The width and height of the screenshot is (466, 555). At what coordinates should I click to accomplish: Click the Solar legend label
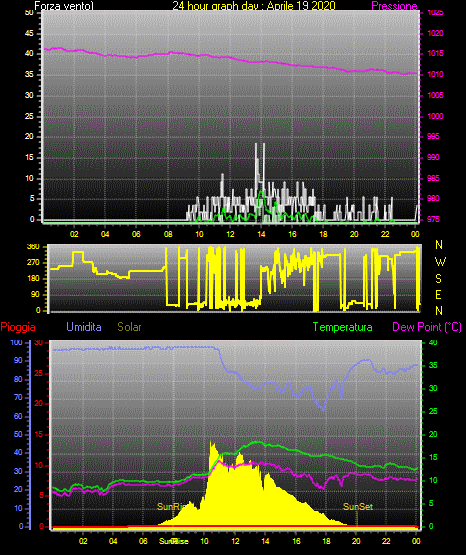click(x=130, y=327)
